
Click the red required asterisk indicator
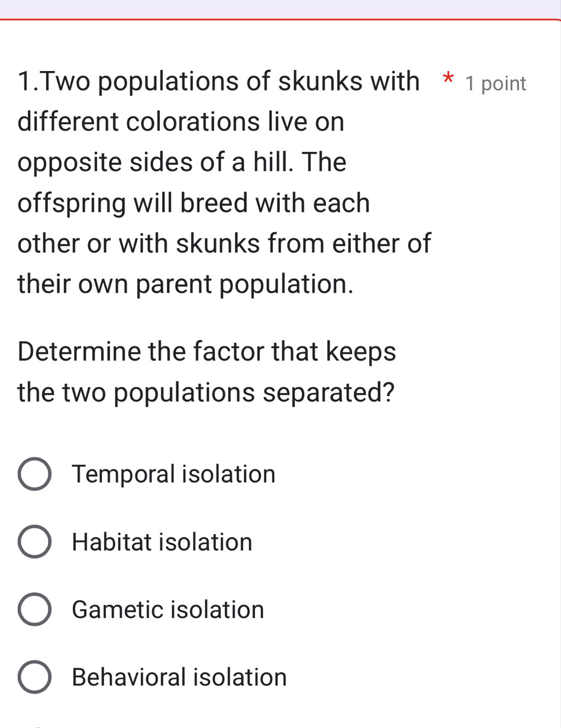tap(448, 80)
